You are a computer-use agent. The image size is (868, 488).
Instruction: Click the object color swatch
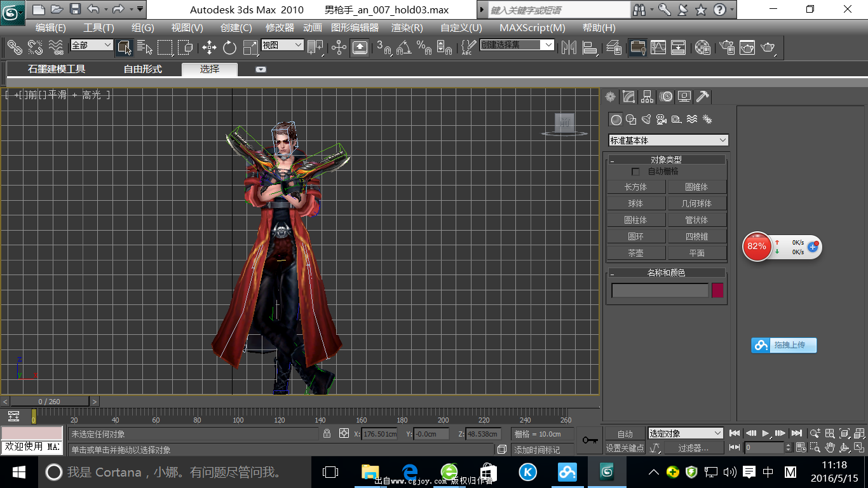click(717, 290)
